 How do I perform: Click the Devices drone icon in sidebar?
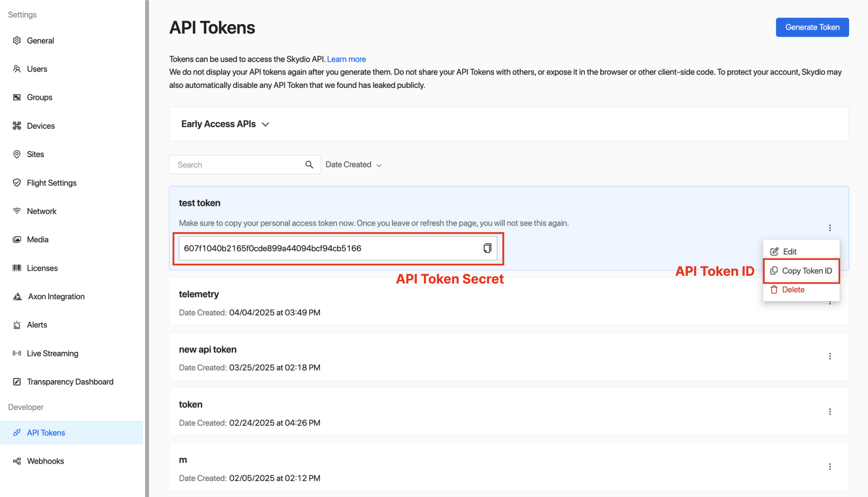[17, 126]
